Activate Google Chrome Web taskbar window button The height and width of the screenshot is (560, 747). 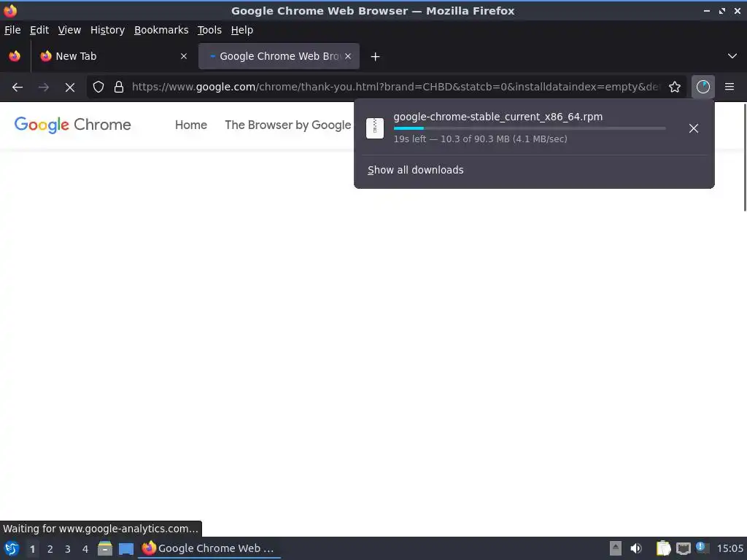(x=209, y=548)
